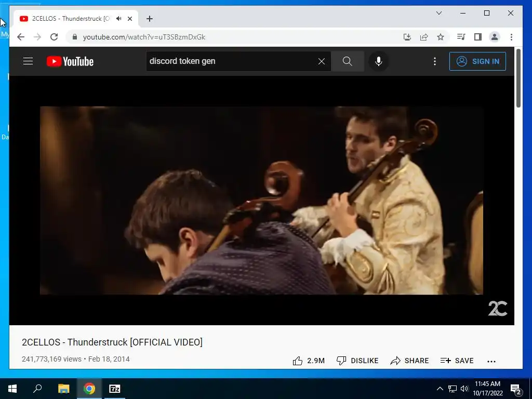Switch to Chrome in the taskbar
Viewport: 532px width, 399px height.
click(89, 389)
